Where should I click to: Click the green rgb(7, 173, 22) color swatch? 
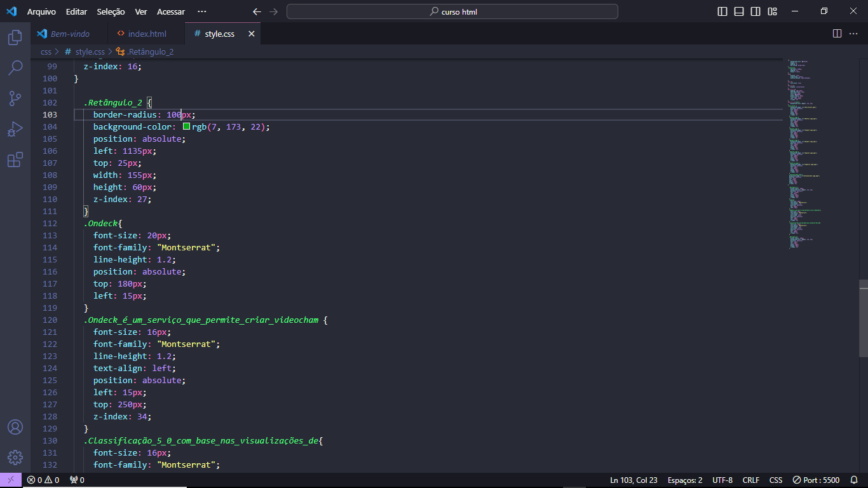tap(186, 126)
